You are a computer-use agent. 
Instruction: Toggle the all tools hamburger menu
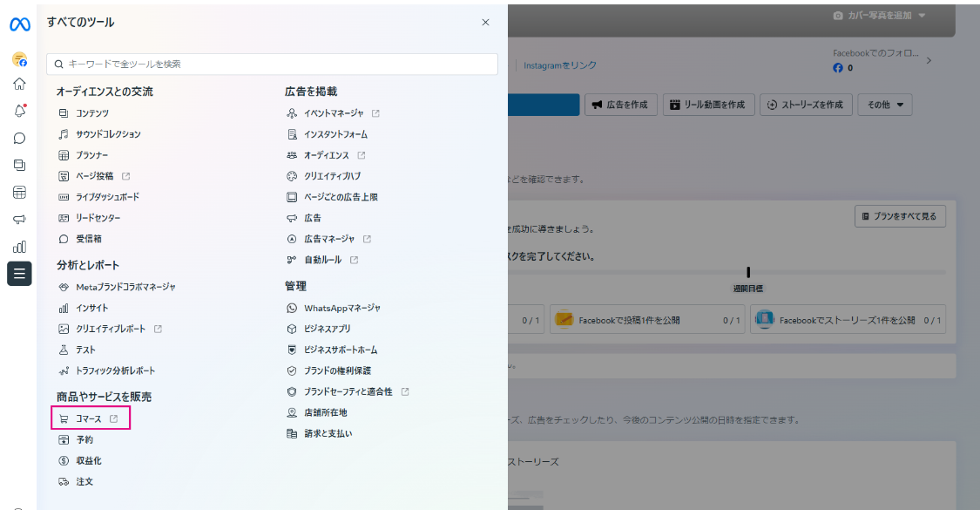(x=19, y=274)
